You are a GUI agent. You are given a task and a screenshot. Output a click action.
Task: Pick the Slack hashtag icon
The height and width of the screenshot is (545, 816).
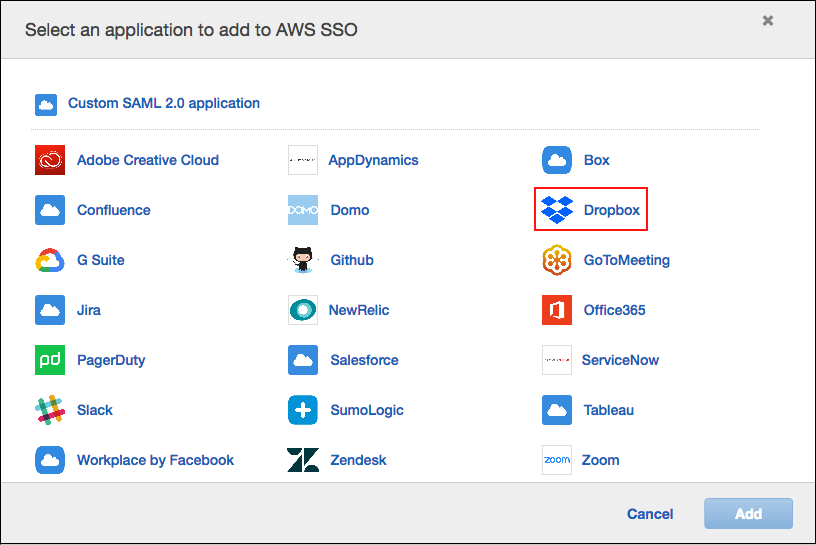(x=50, y=410)
